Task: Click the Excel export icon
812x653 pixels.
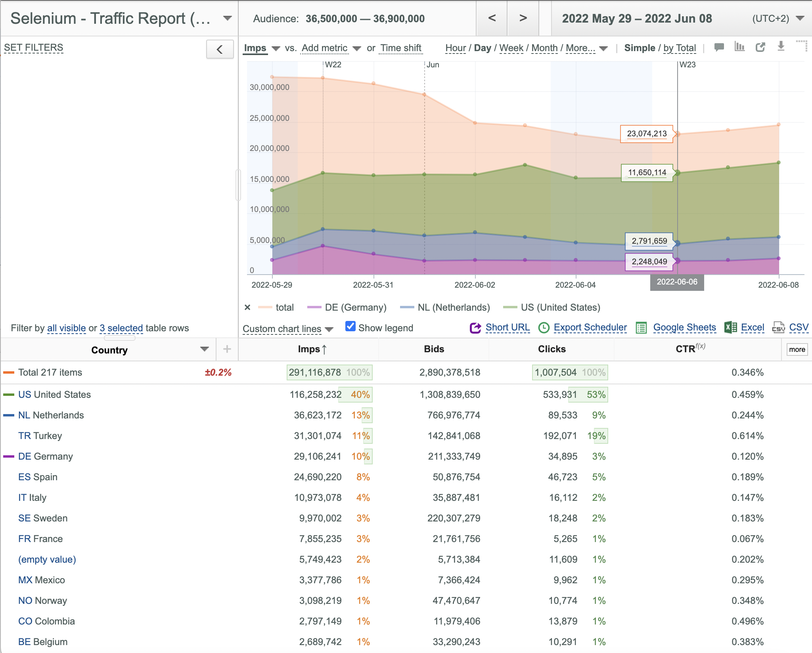Action: (x=730, y=328)
